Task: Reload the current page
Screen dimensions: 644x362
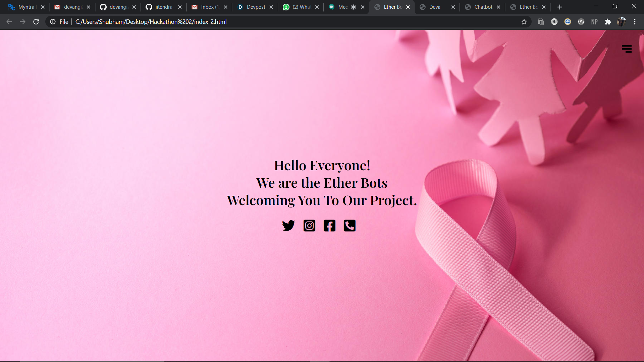Action: (x=36, y=22)
